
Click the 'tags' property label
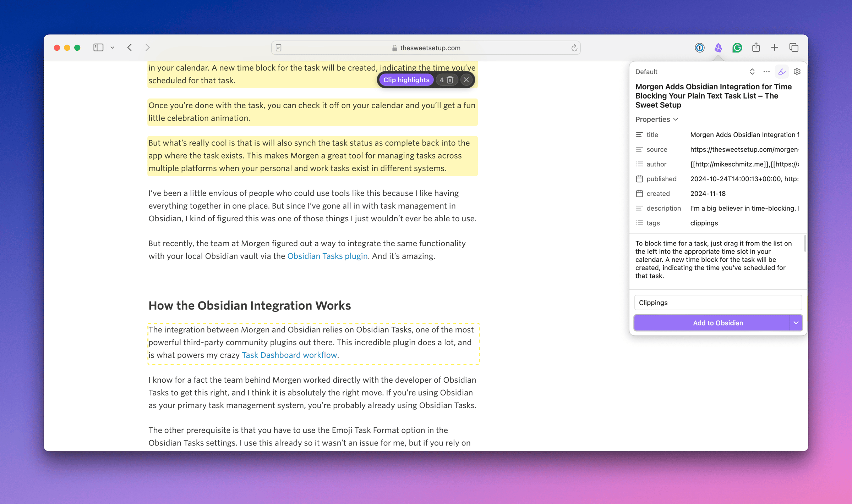click(653, 223)
